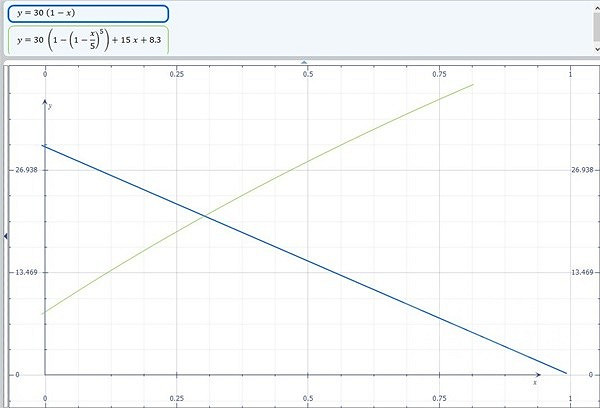Click the 26.938 label on left ruler
600x408 pixels.
tap(25, 170)
